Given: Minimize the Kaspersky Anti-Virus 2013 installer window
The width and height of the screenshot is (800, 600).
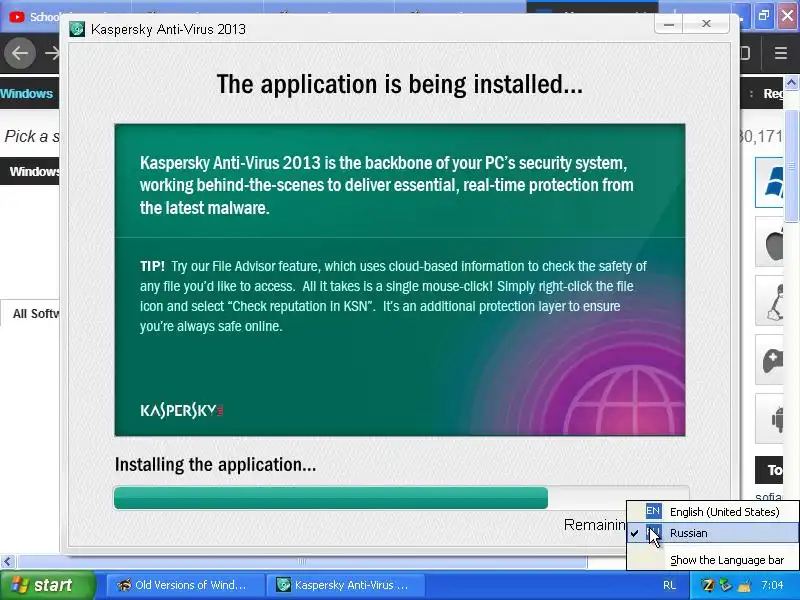Looking at the screenshot, I should [669, 24].
